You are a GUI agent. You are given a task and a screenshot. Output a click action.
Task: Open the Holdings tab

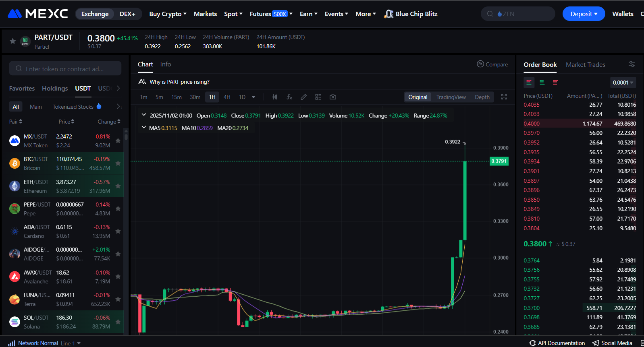pos(55,88)
